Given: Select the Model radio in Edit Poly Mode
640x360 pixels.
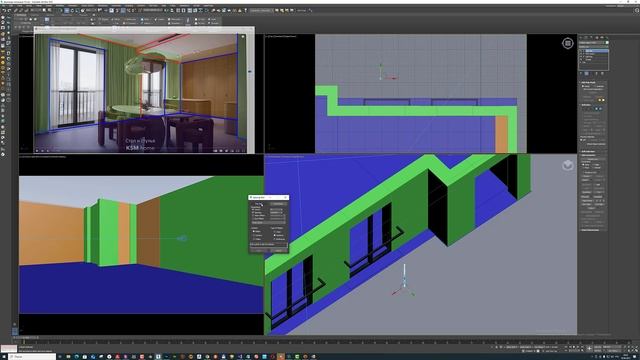Looking at the screenshot, I should (x=582, y=86).
